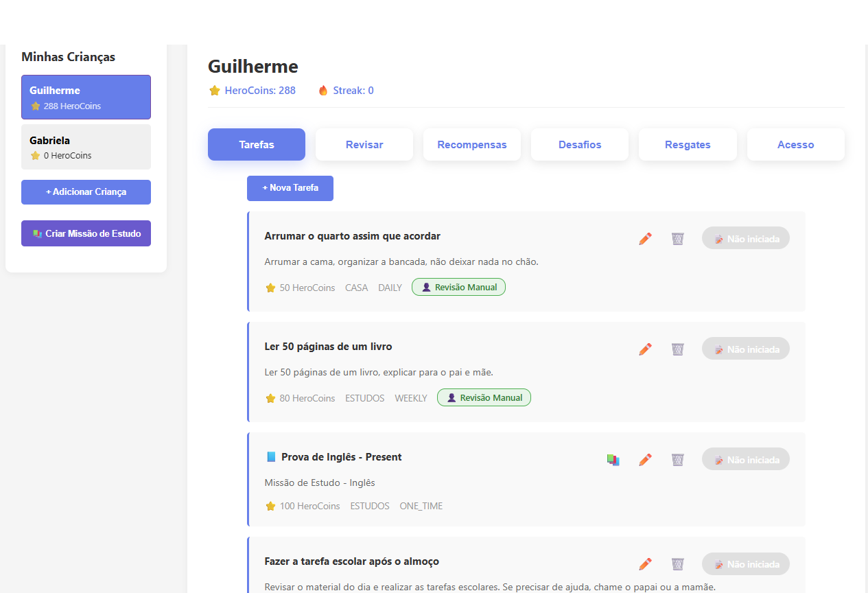This screenshot has width=868, height=593.
Task: Click the pencil icon on "Prova de Inglês"
Action: (645, 459)
